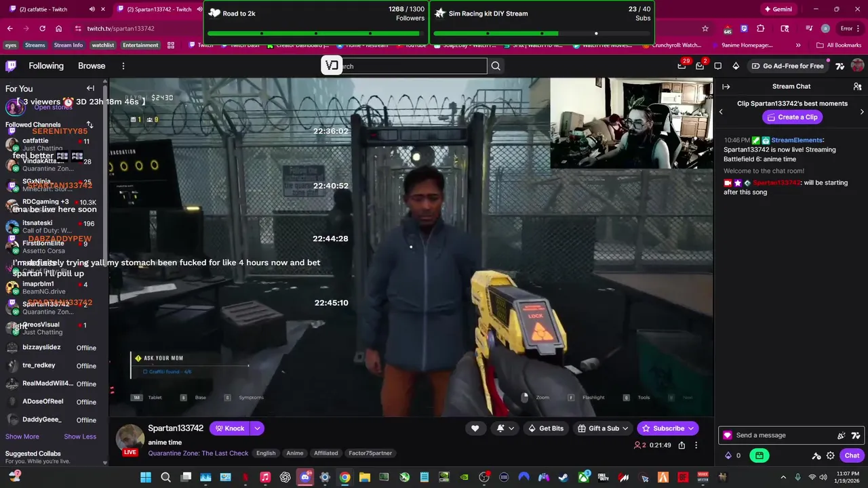Open the Knock button dropdown arrow

coord(257,428)
